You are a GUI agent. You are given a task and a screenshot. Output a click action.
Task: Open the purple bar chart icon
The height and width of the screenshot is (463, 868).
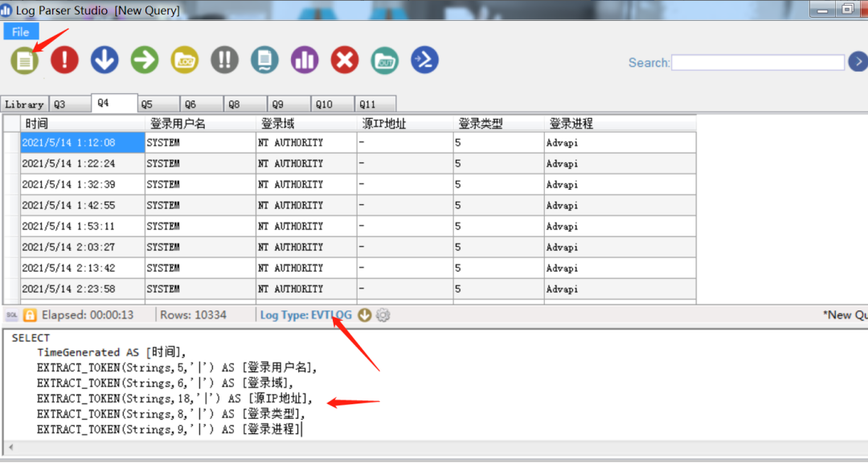click(x=305, y=60)
